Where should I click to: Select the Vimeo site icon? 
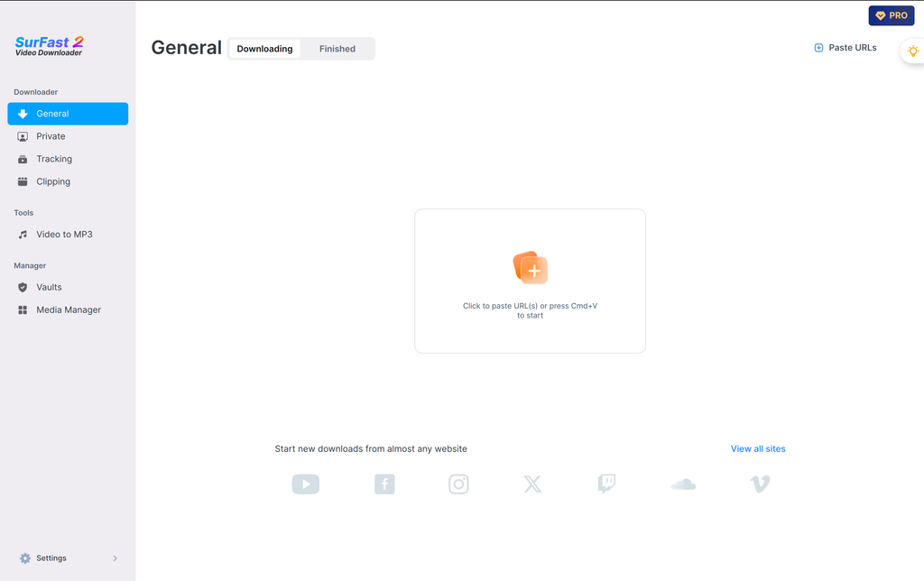point(760,484)
